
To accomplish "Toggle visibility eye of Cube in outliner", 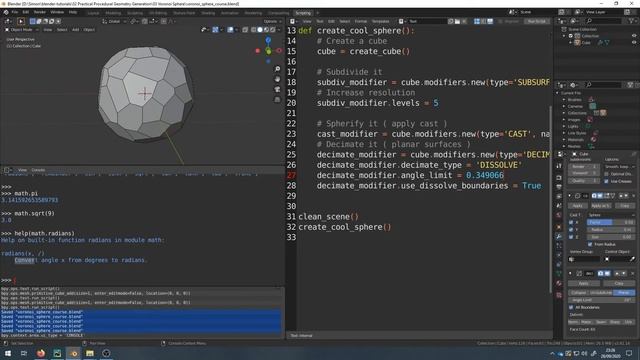I will (634, 42).
